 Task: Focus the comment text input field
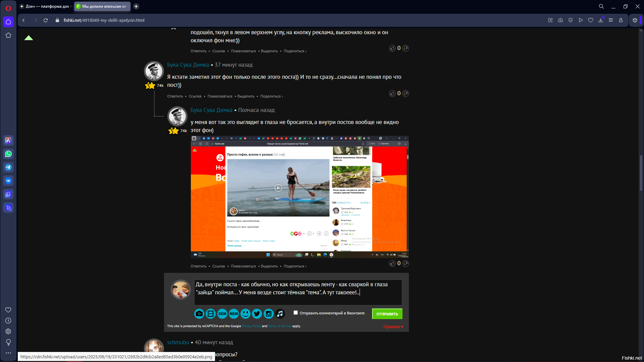(298, 292)
